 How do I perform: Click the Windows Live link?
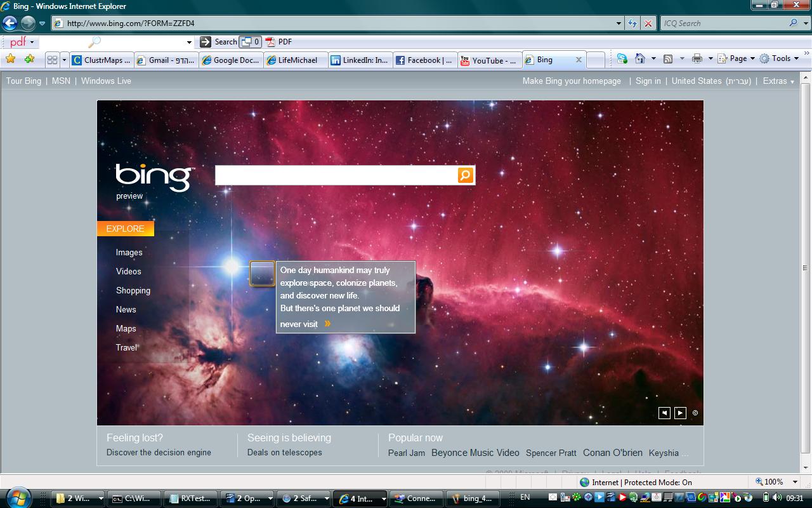coord(106,81)
